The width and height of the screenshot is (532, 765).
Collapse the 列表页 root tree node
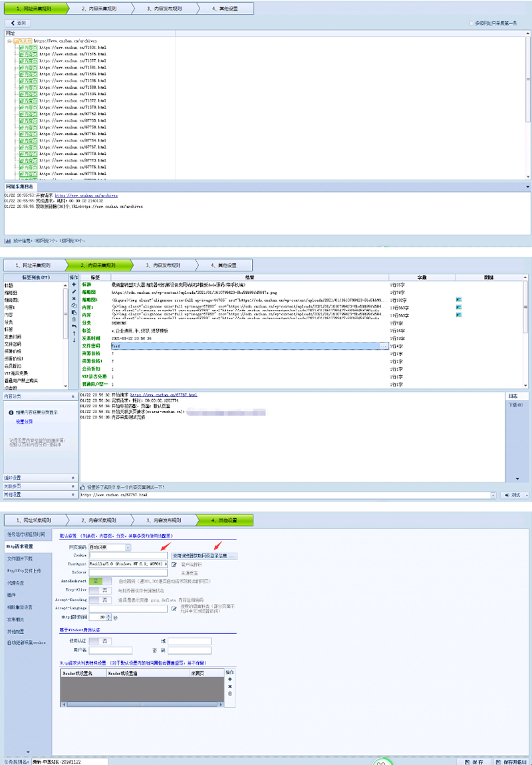(x=9, y=41)
